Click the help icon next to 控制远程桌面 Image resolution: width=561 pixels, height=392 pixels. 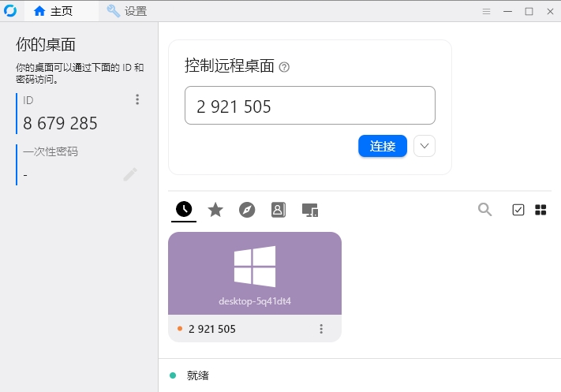point(284,67)
